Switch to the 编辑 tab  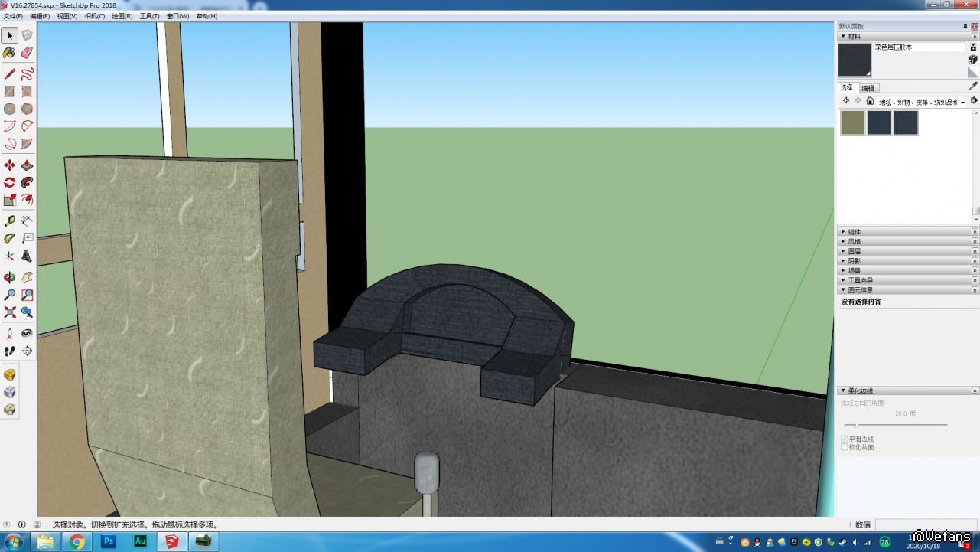coord(868,88)
